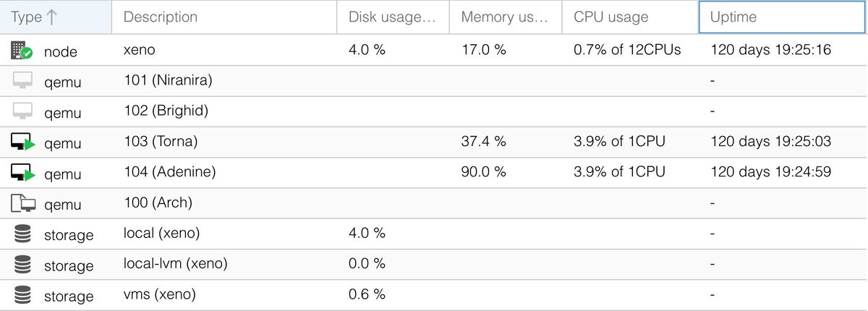Click the running VM icon for Torna

[22, 142]
